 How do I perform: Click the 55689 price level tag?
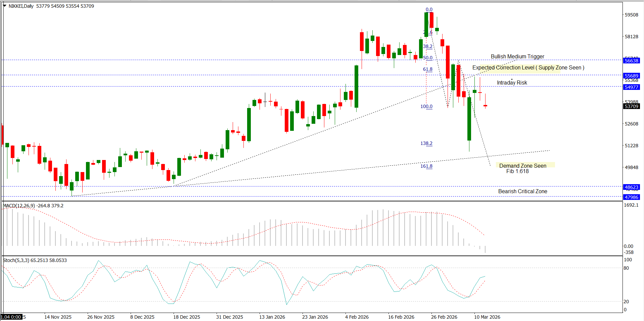[x=631, y=76]
